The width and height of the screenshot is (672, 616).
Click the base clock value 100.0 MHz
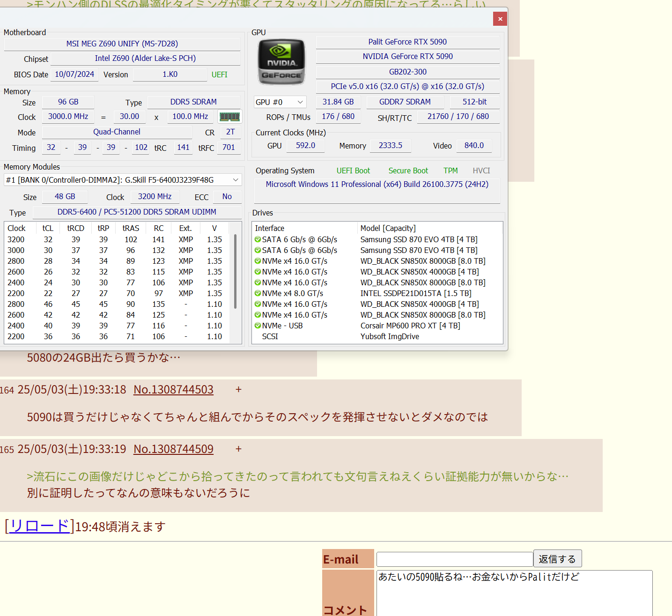[x=190, y=116]
